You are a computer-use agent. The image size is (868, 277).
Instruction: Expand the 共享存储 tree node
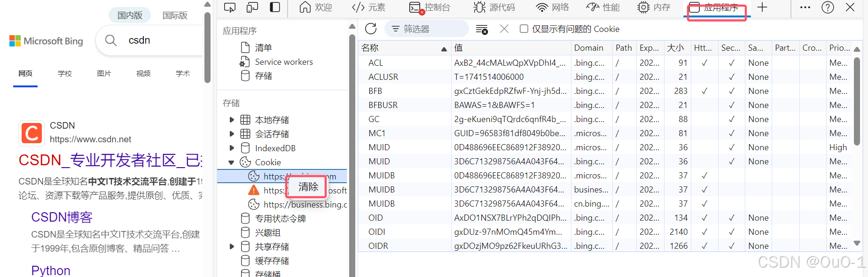pos(232,247)
